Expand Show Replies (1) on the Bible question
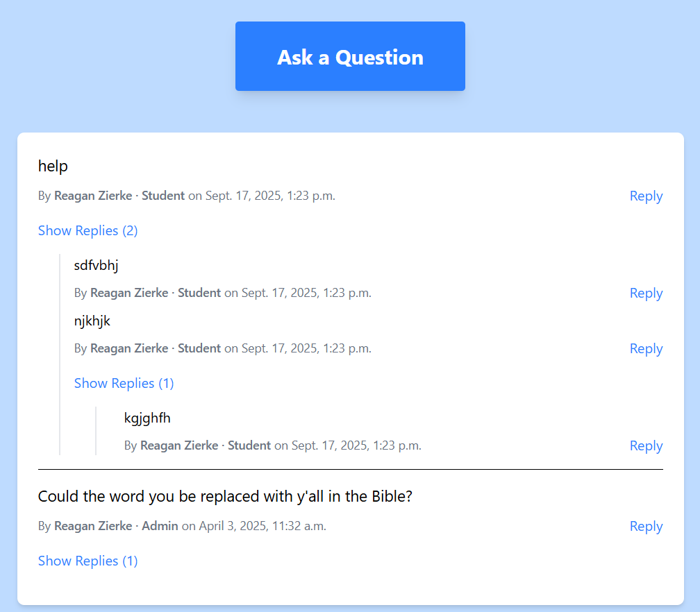The width and height of the screenshot is (700, 612). (x=87, y=561)
